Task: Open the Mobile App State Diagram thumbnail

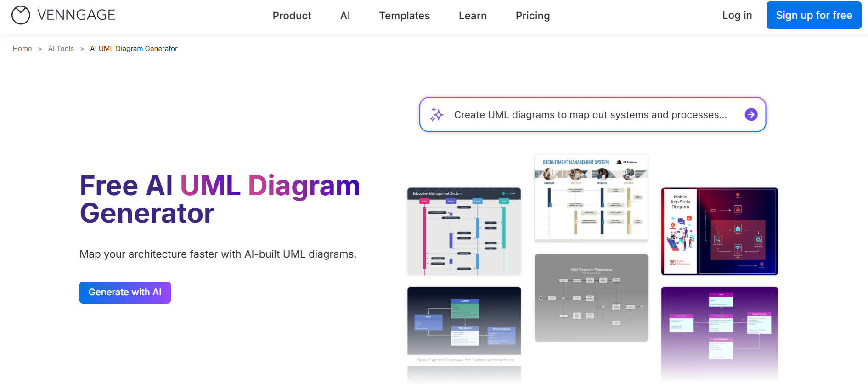Action: [x=719, y=231]
